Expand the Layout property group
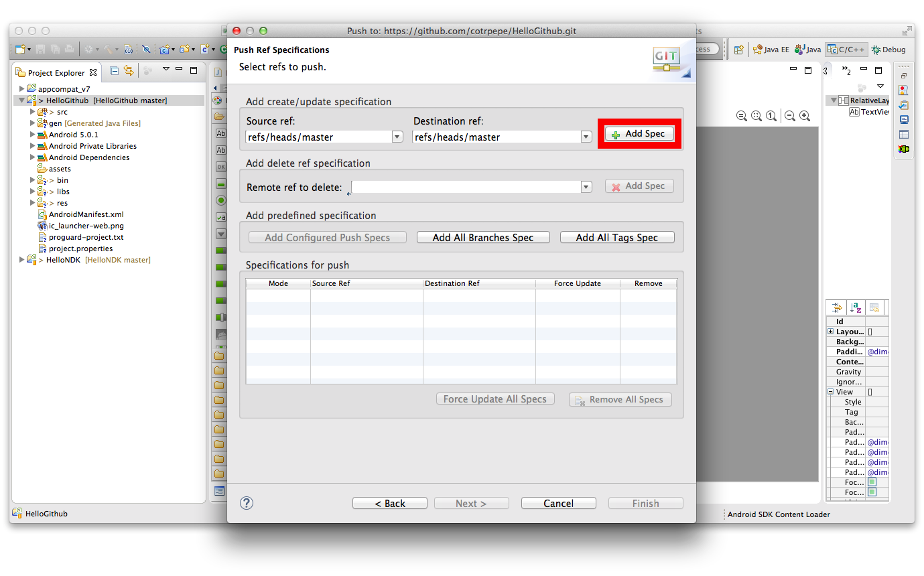 (x=831, y=332)
